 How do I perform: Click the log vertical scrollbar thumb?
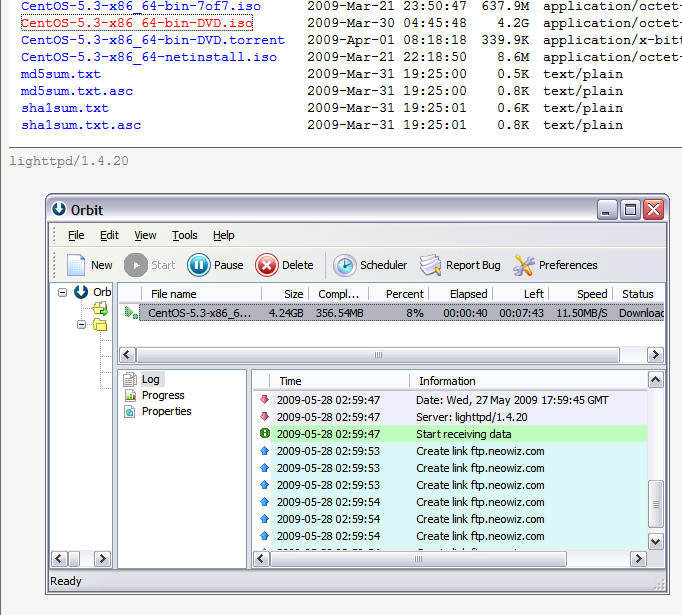(655, 504)
